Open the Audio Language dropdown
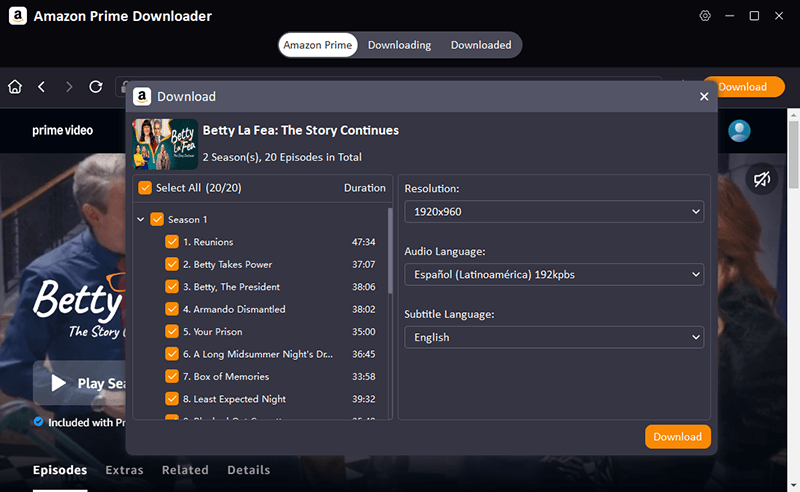800x492 pixels. click(x=554, y=275)
